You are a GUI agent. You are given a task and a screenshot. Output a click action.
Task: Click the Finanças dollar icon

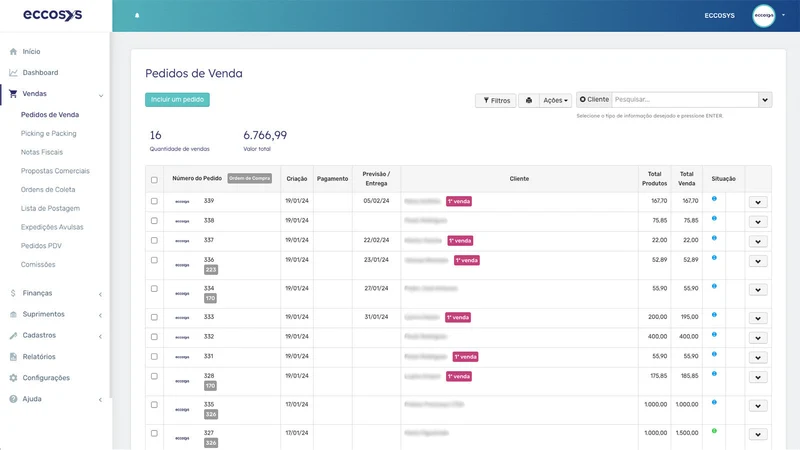pos(13,293)
